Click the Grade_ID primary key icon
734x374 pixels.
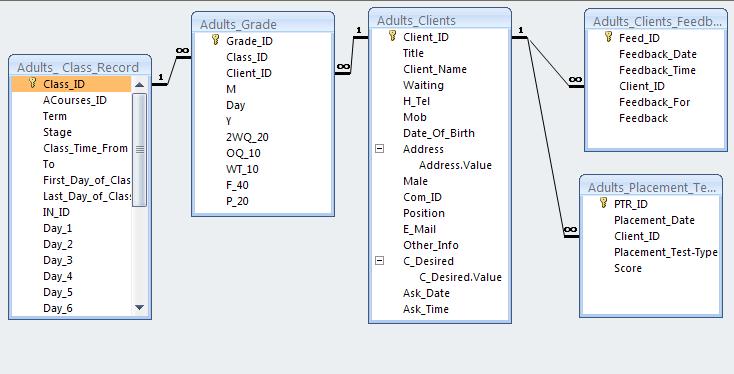(x=215, y=40)
